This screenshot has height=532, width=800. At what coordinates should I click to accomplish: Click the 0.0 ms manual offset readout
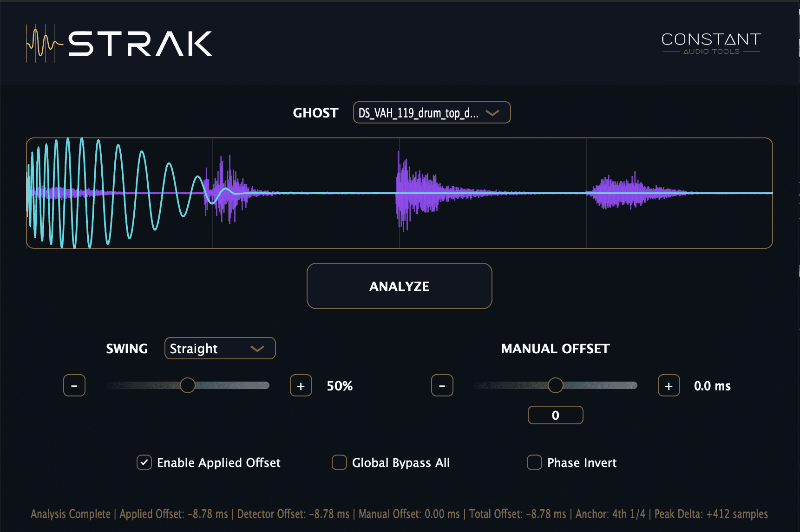click(712, 386)
